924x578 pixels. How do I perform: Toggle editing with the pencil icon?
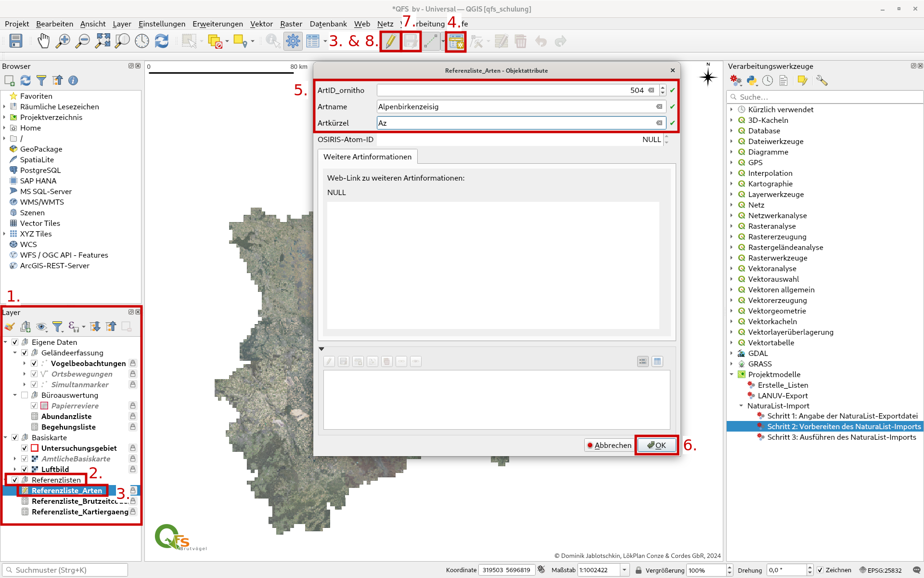(x=390, y=41)
